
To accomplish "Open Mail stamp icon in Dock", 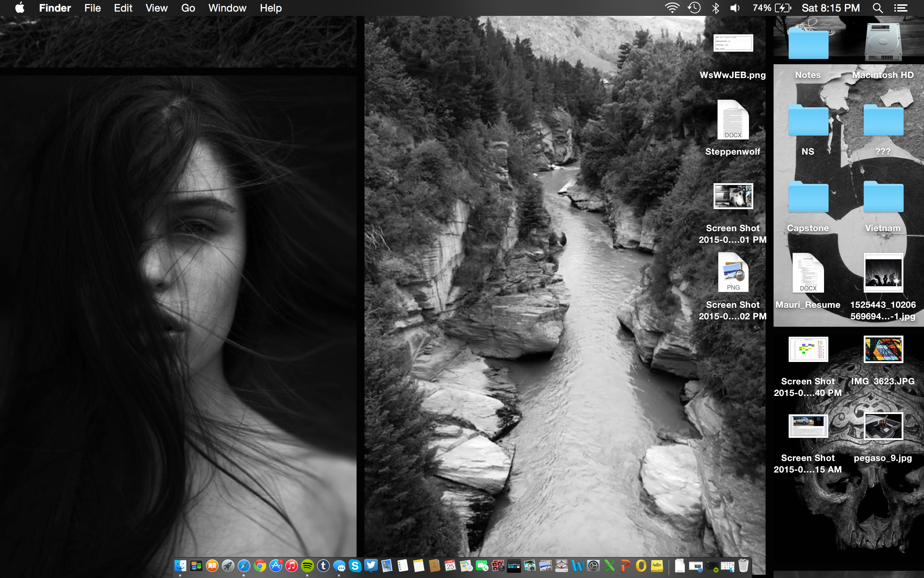I will 387,565.
